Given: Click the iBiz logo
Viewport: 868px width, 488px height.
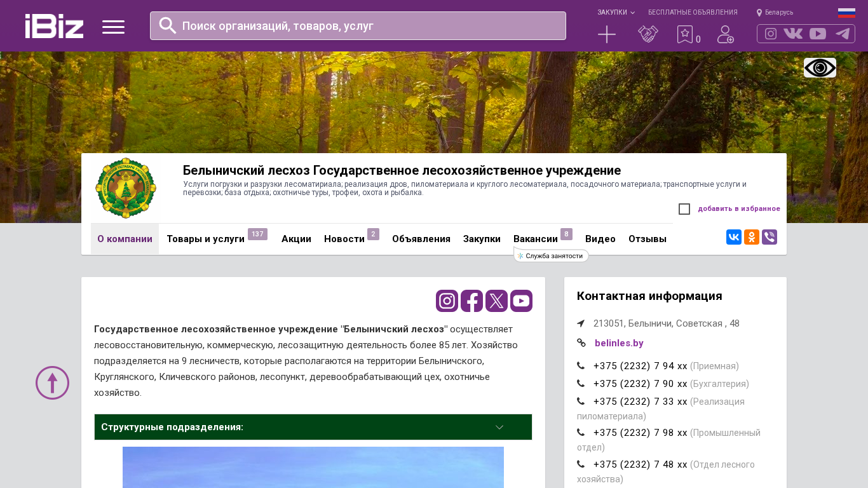Looking at the screenshot, I should 54,26.
